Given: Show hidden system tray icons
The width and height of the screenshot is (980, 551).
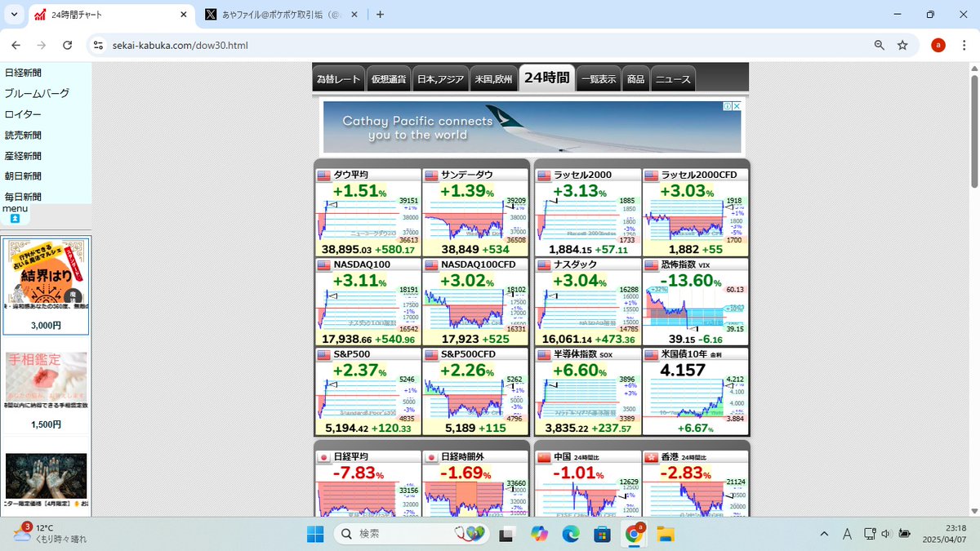Looking at the screenshot, I should coord(824,534).
